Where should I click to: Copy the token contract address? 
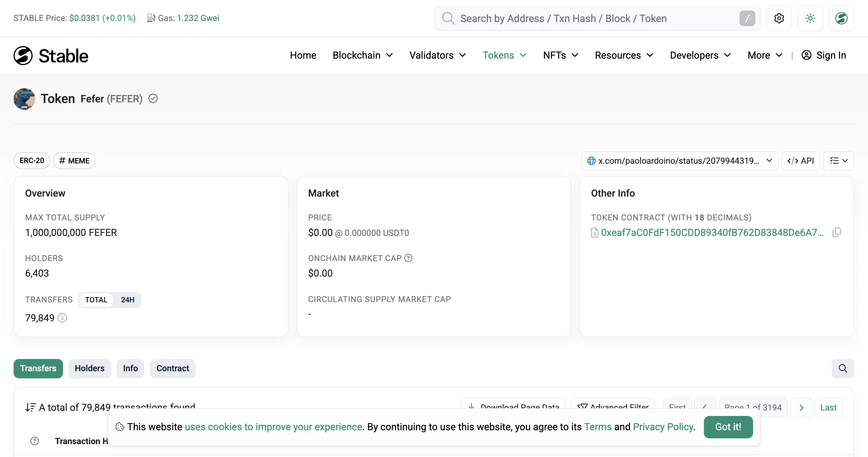pos(837,233)
